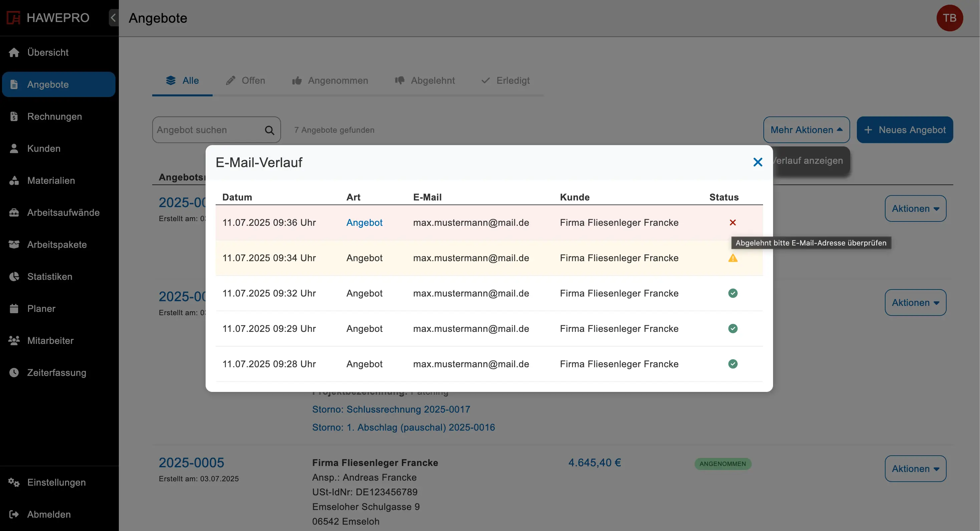Open Einstellungen in the sidebar
The width and height of the screenshot is (980, 531).
click(x=59, y=482)
